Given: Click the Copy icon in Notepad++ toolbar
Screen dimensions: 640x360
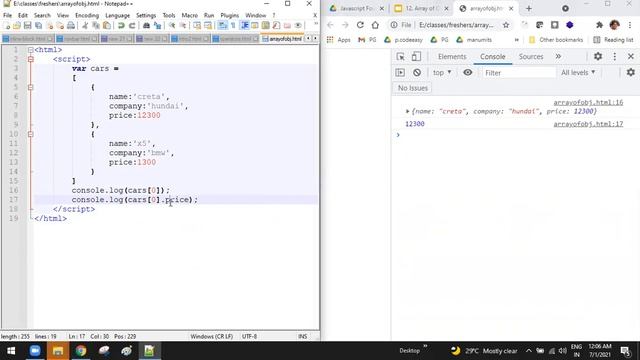Looking at the screenshot, I should click(96, 26).
